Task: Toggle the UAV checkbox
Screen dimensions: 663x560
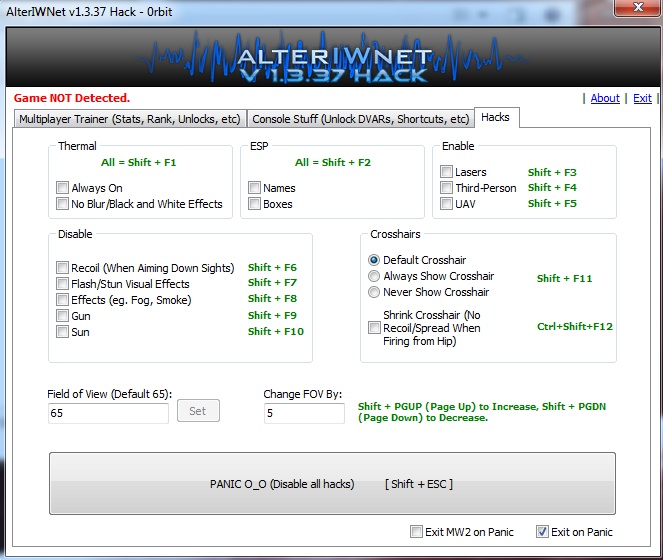Action: tap(446, 203)
